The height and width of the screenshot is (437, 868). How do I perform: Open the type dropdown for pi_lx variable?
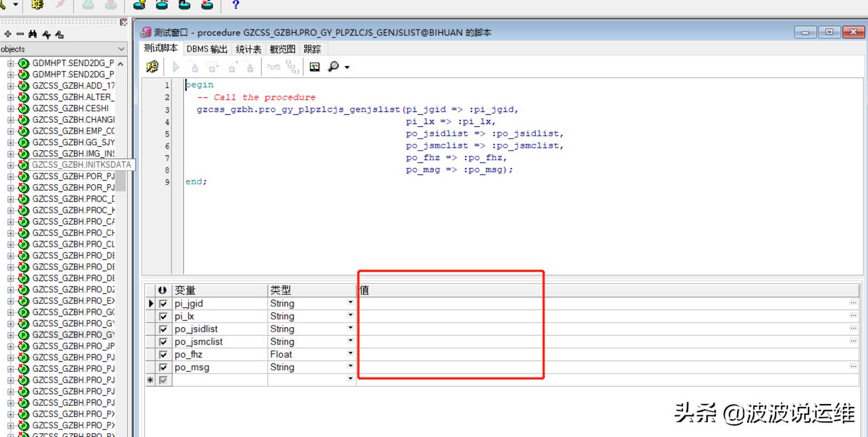tap(350, 316)
